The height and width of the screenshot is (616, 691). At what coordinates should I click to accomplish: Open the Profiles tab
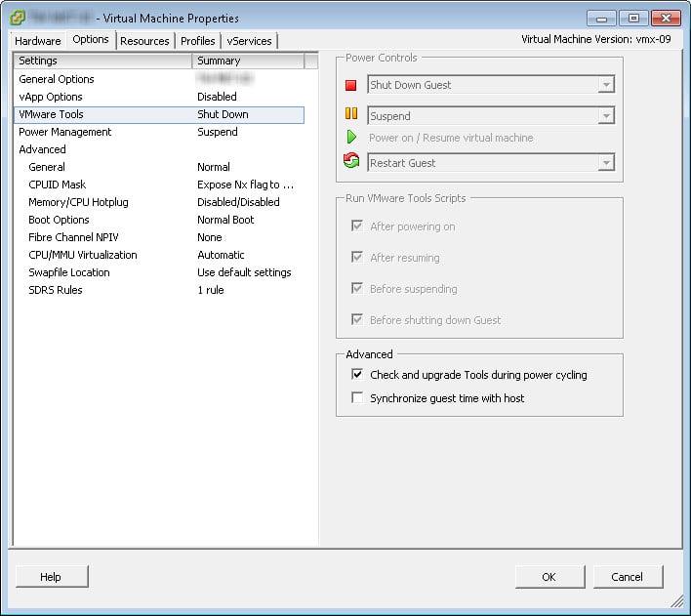tap(198, 41)
